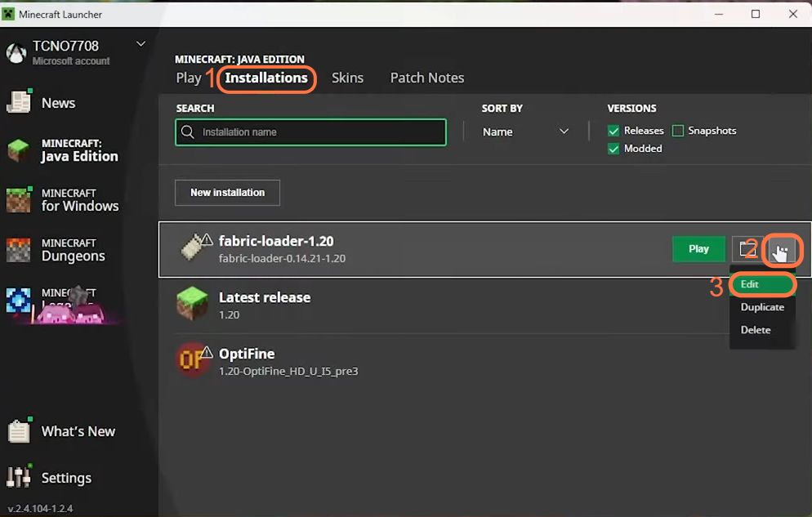This screenshot has height=517, width=812.
Task: Toggle the Modded checkbox
Action: [x=613, y=149]
